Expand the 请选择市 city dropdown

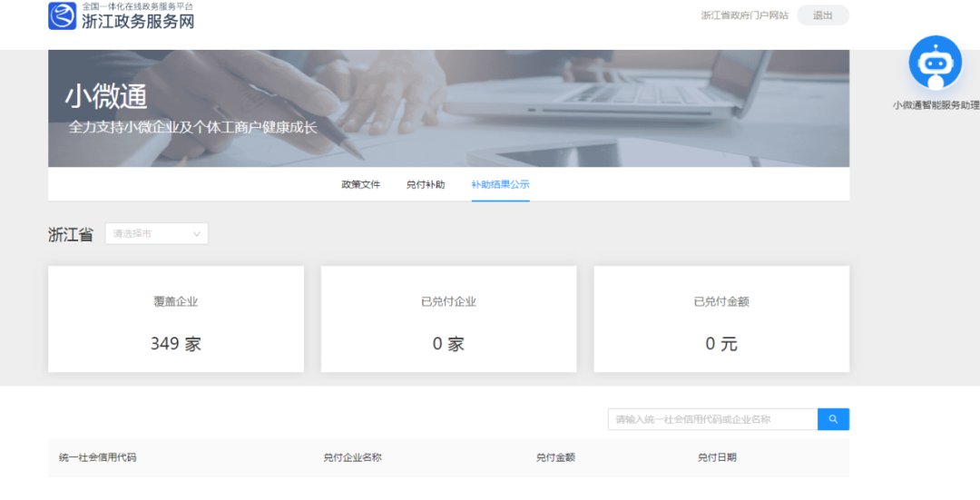[x=156, y=234]
